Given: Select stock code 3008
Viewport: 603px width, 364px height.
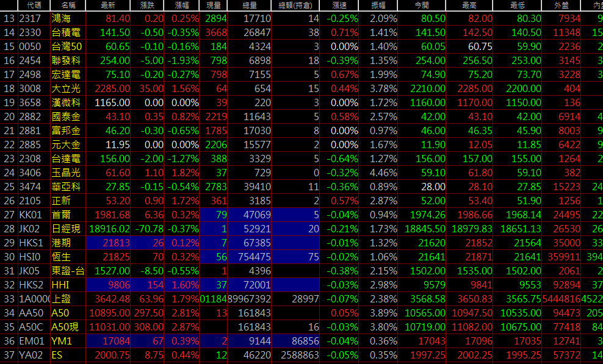Looking at the screenshot, I should pos(30,89).
